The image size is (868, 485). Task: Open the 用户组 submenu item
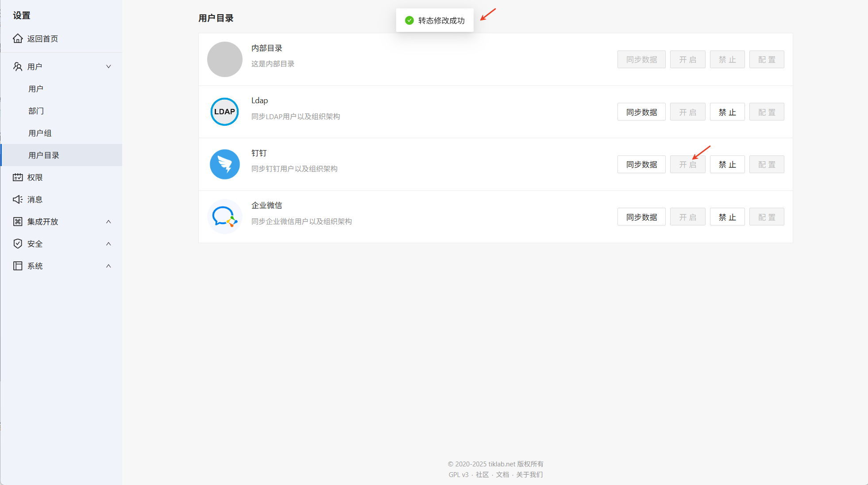point(40,133)
